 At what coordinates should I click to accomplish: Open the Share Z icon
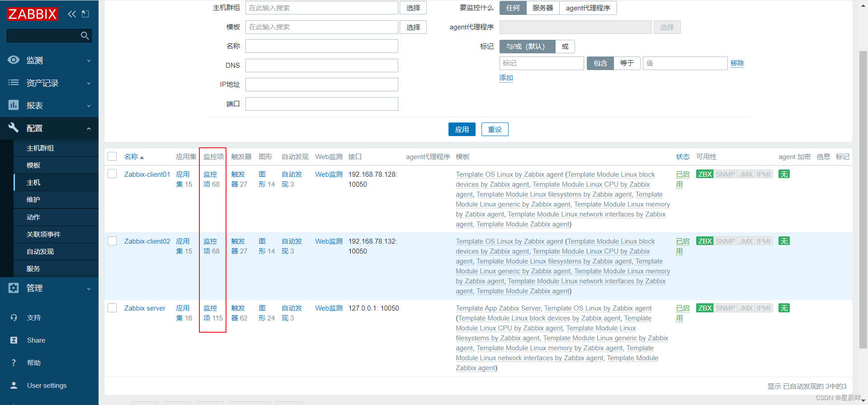(x=14, y=340)
